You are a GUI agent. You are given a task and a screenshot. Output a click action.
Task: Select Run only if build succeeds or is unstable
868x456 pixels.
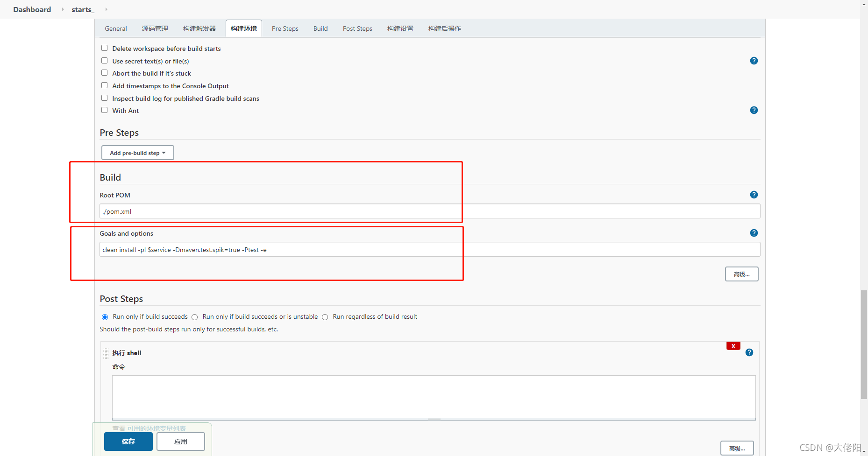coord(194,317)
